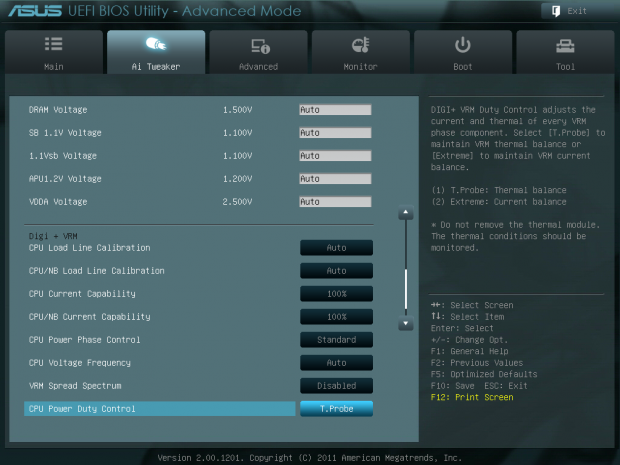Go to the Monitor tab label
The width and height of the screenshot is (620, 465).
click(360, 67)
